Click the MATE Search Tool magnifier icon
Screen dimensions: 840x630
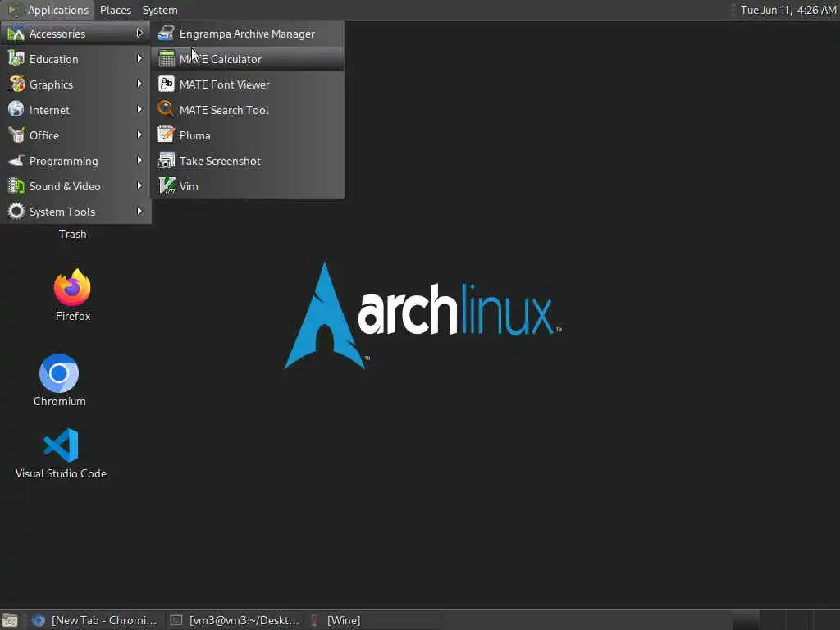point(166,109)
